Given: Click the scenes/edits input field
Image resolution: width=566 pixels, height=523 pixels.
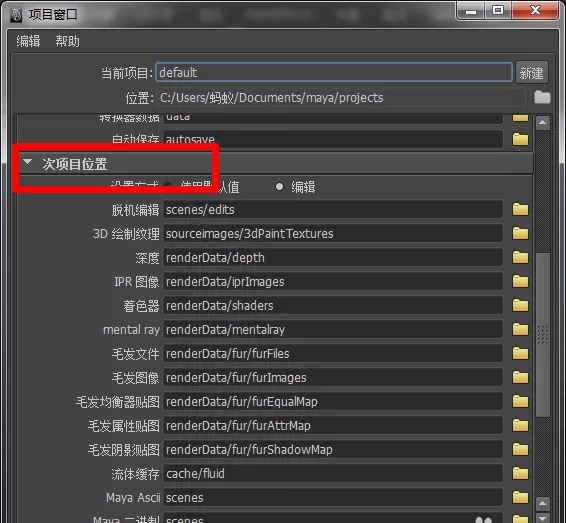Looking at the screenshot, I should (x=333, y=210).
